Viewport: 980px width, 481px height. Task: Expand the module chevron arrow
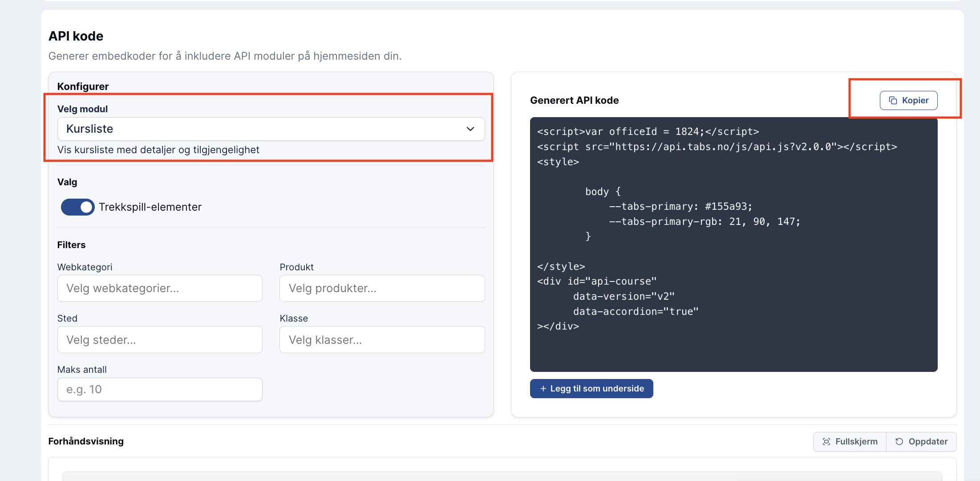point(470,129)
